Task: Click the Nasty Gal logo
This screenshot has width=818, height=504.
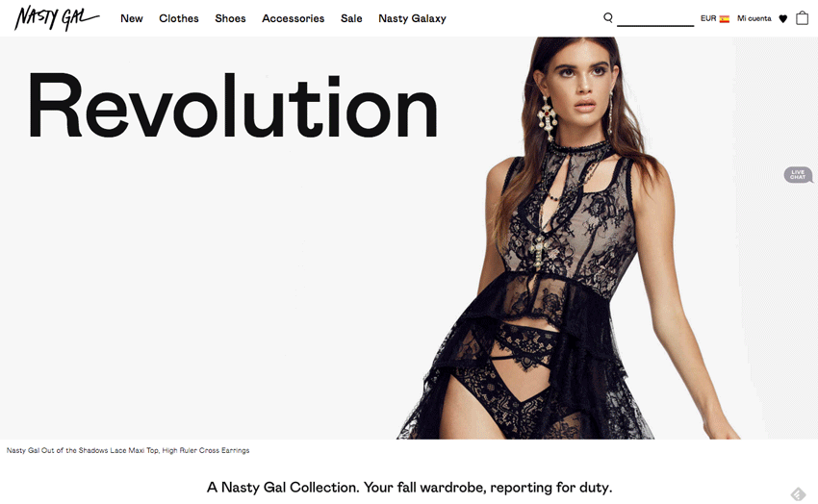Action: [57, 18]
